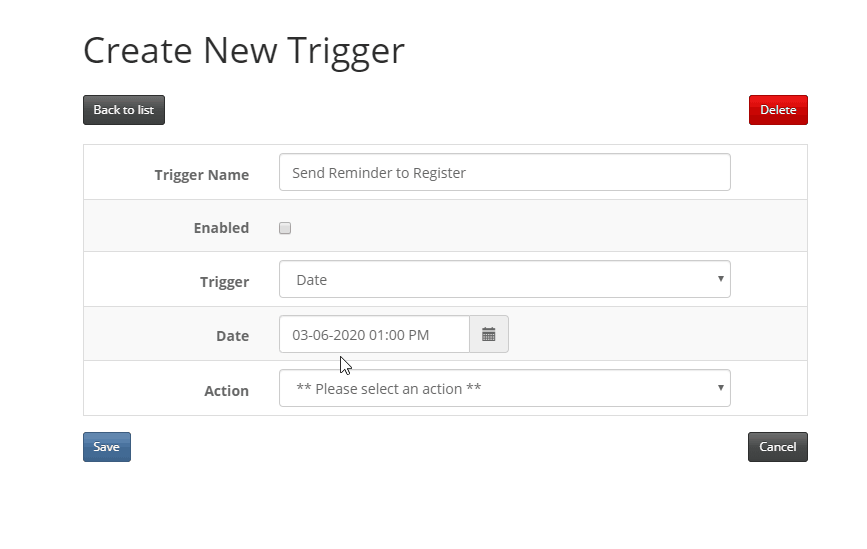Select the Send Reminder to Register text

tap(379, 173)
